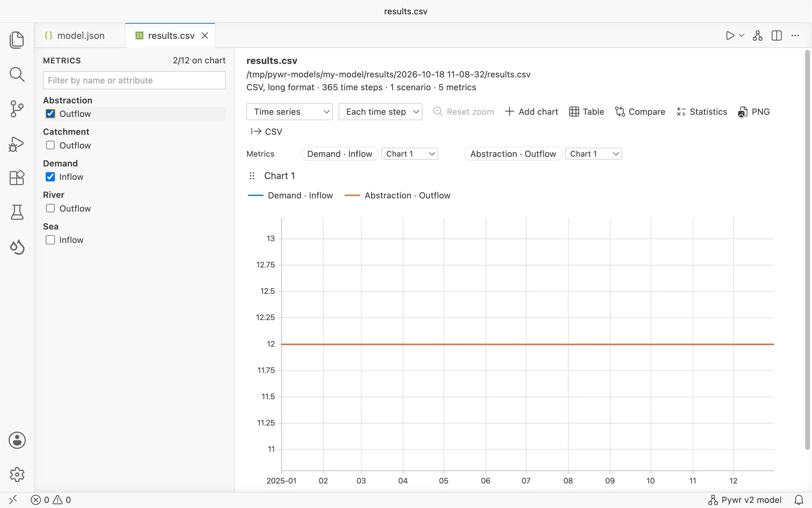
Task: Toggle the Demand · Inflow legend entry
Action: [x=290, y=195]
